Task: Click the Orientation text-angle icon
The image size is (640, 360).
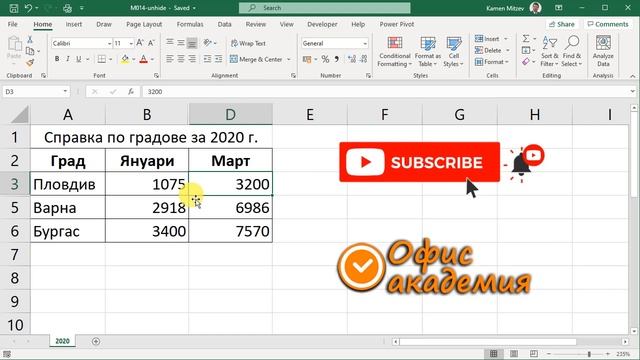Action: (208, 42)
